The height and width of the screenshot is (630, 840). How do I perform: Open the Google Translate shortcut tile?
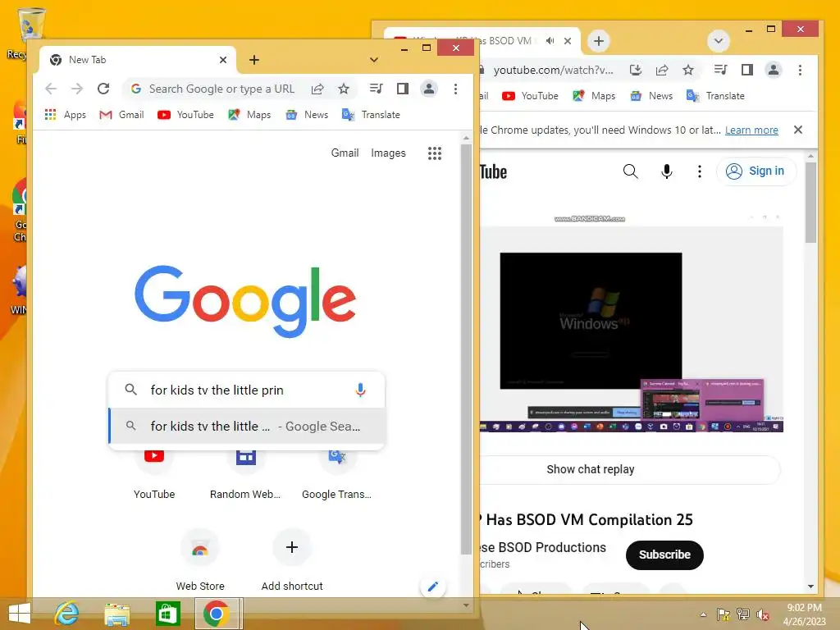pyautogui.click(x=336, y=473)
